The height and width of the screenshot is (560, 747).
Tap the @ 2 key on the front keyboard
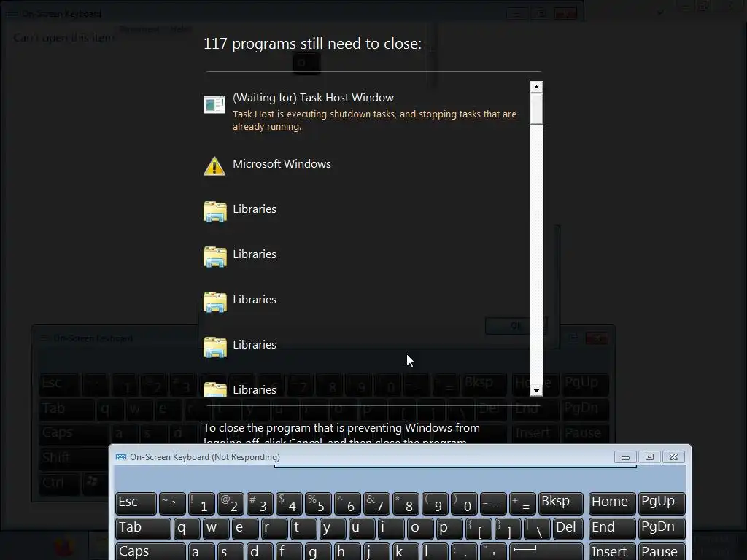231,503
